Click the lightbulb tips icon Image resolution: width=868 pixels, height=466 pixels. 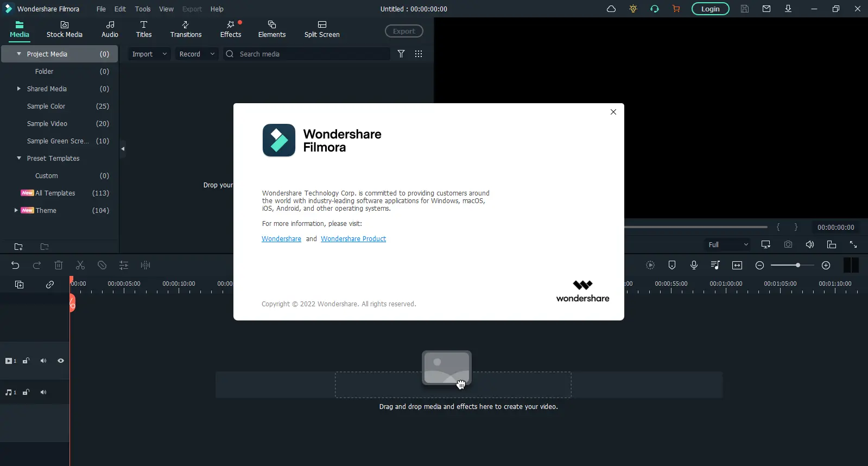633,9
